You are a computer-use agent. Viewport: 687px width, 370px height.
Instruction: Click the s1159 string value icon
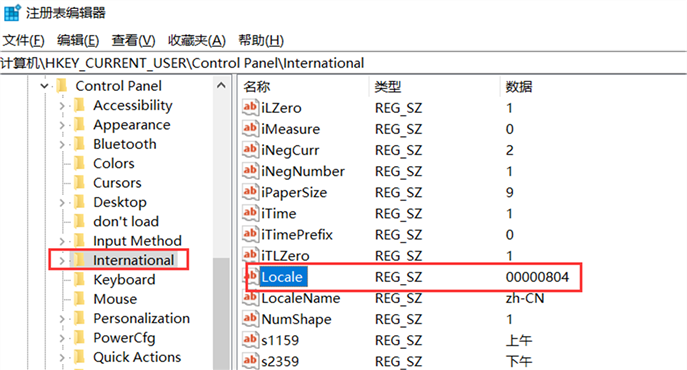coord(250,339)
